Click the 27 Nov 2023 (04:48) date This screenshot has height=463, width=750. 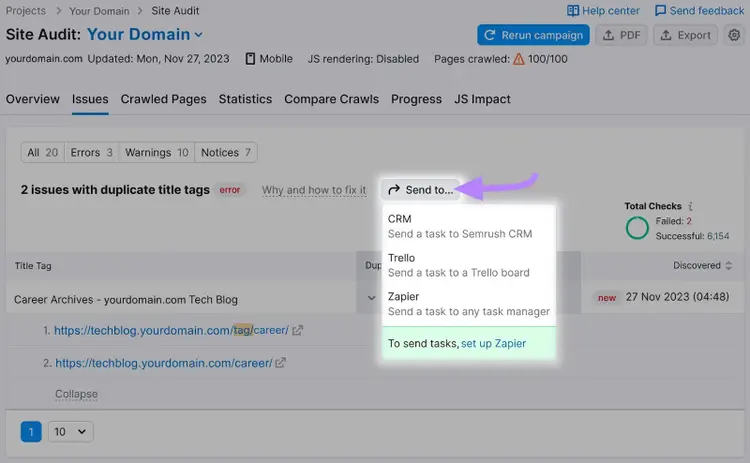click(x=677, y=297)
